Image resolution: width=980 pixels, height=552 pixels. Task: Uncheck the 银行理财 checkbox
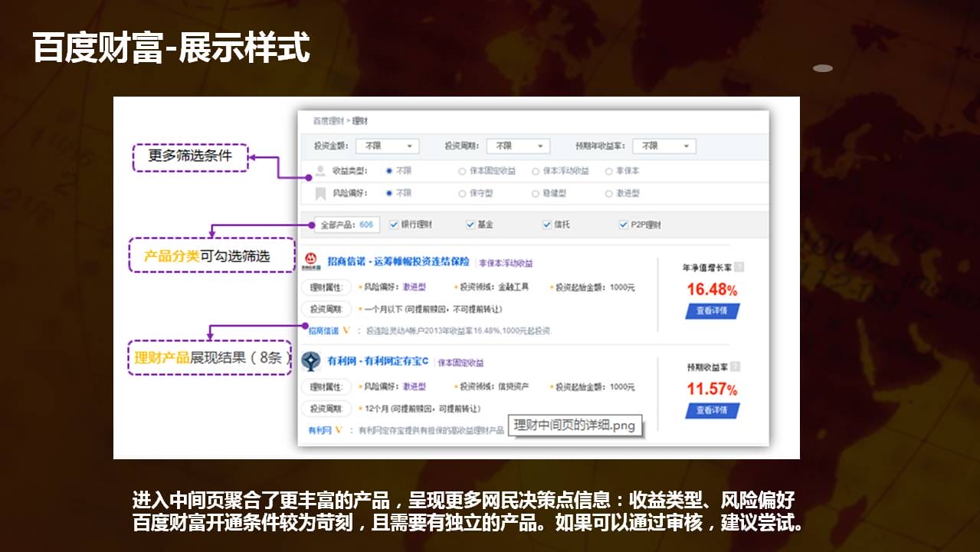click(x=394, y=225)
